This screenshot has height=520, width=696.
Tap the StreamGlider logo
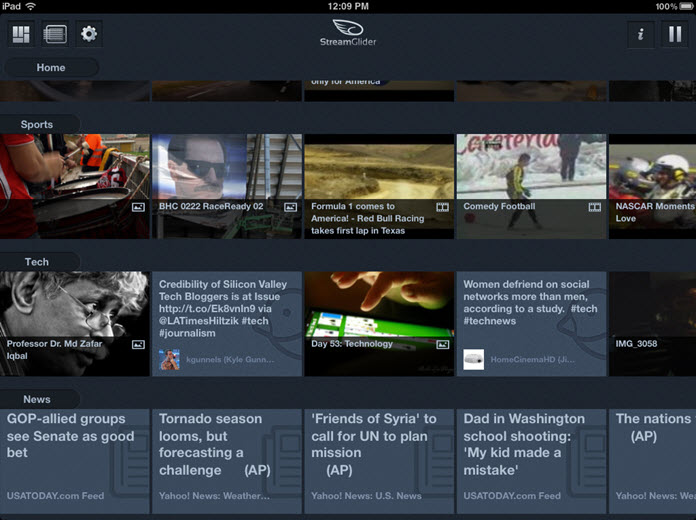tap(348, 33)
